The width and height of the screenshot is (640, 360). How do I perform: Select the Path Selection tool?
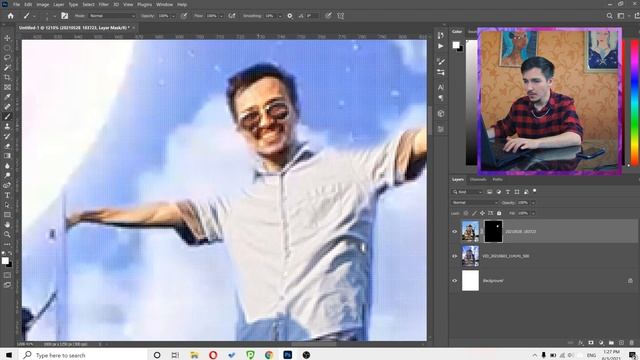[7, 205]
